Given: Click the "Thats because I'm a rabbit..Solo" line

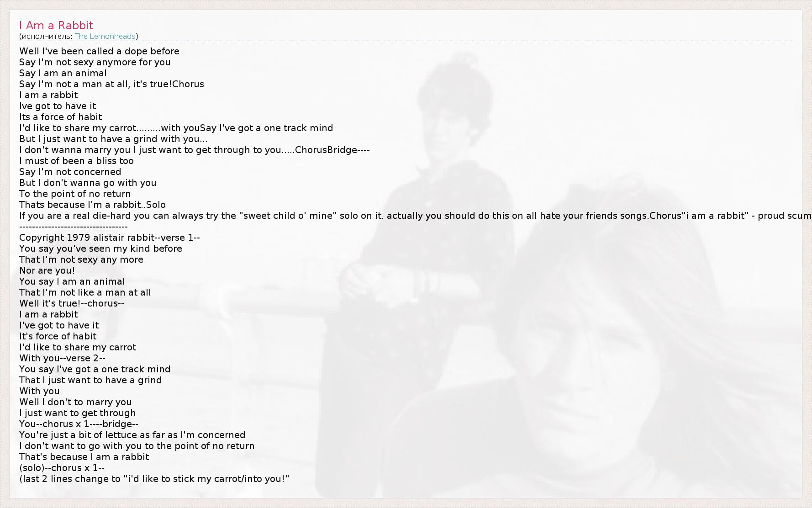Looking at the screenshot, I should tap(92, 205).
